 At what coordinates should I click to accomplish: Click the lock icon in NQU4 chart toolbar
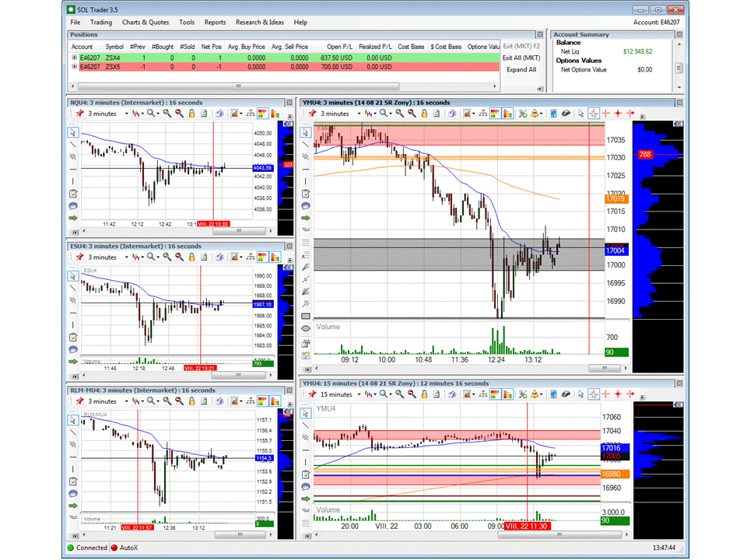tap(191, 114)
